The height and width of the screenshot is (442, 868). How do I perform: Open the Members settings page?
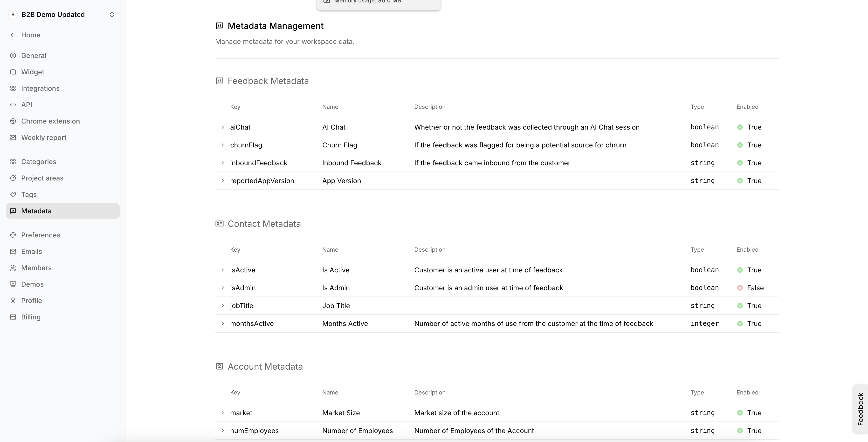(x=36, y=268)
